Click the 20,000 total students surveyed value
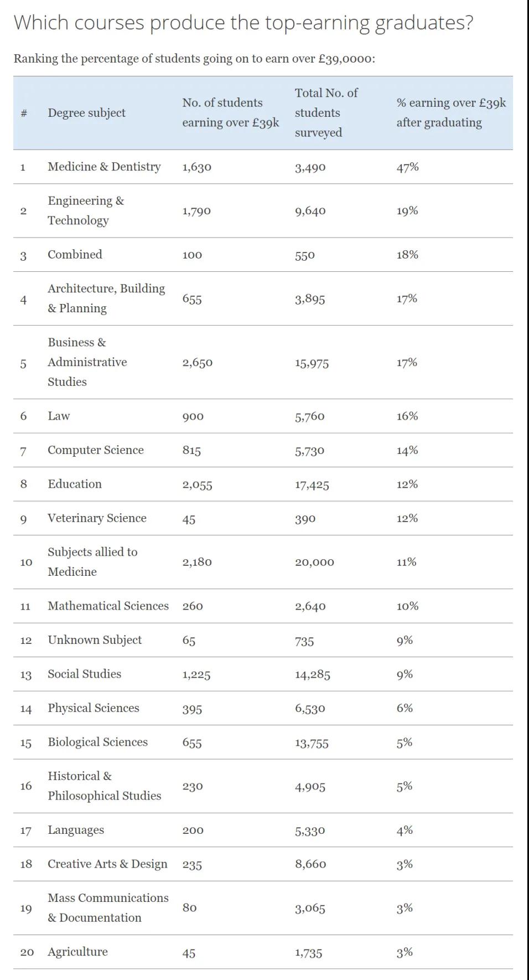The width and height of the screenshot is (529, 980). (314, 563)
